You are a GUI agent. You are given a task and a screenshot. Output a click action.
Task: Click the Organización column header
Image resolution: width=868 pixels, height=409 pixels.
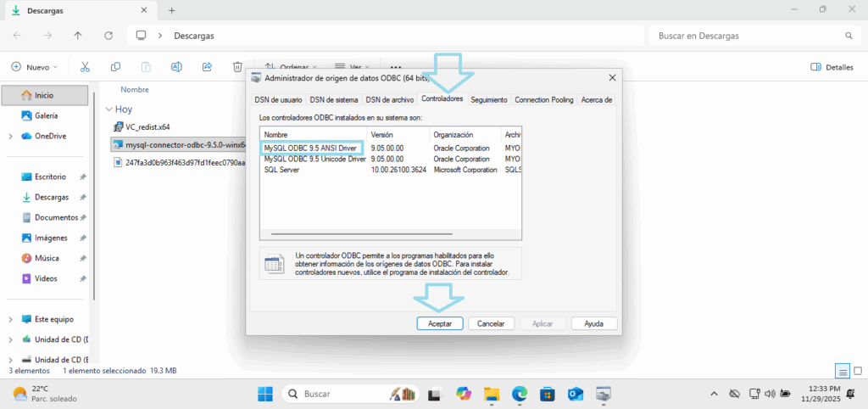pyautogui.click(x=465, y=135)
